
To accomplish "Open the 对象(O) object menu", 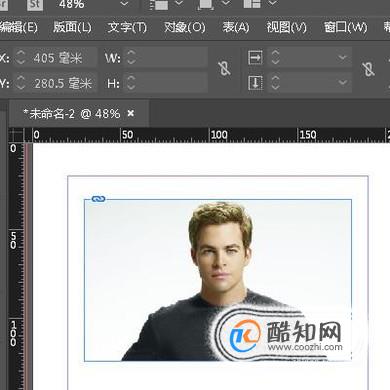I will (184, 27).
